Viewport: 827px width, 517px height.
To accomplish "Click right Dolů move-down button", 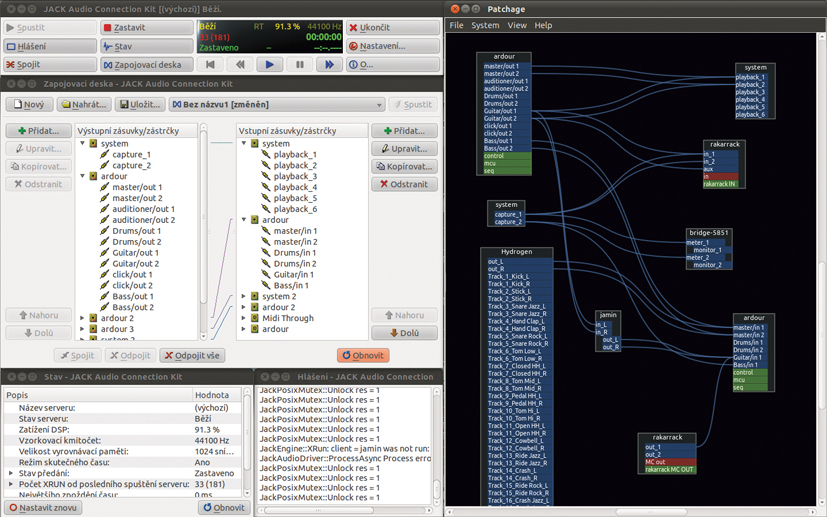I will coord(405,333).
